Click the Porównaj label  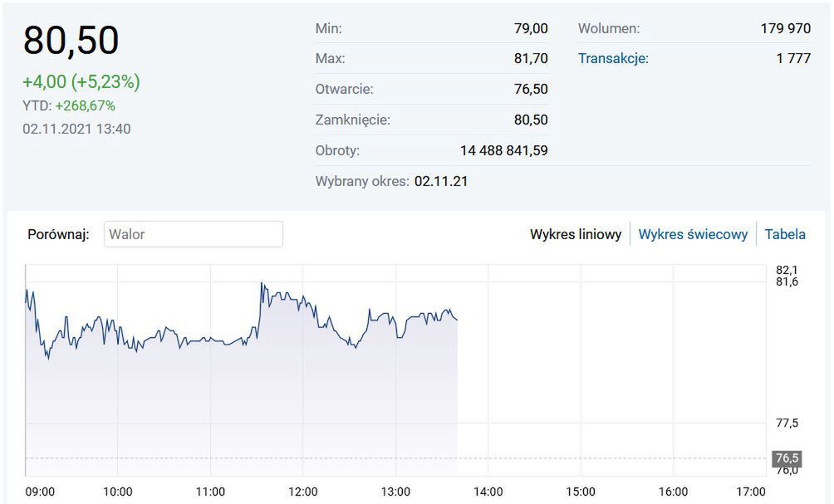(58, 234)
